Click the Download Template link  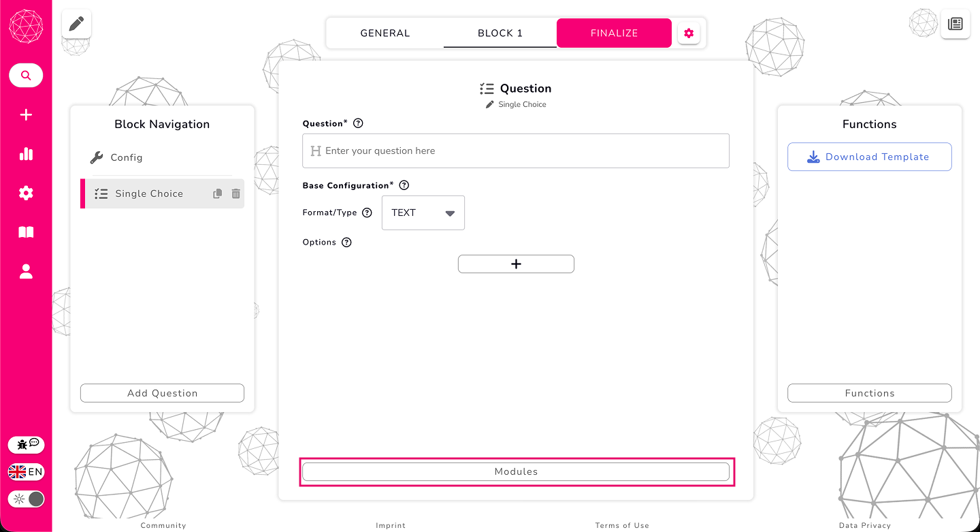869,157
